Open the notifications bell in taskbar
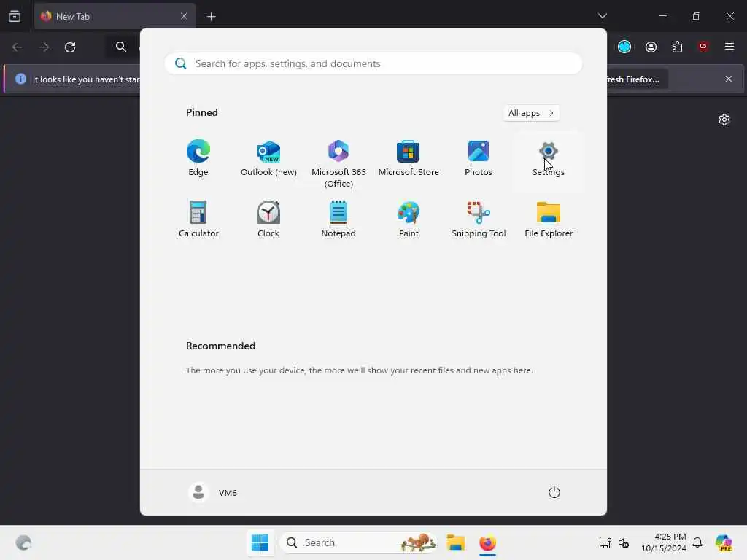Viewport: 747px width, 560px height. pos(697,542)
